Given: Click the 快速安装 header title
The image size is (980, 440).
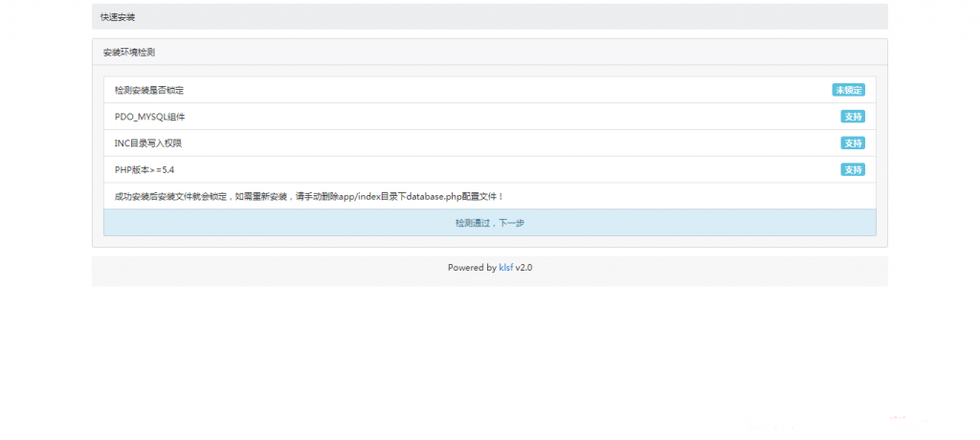Looking at the screenshot, I should click(x=118, y=17).
